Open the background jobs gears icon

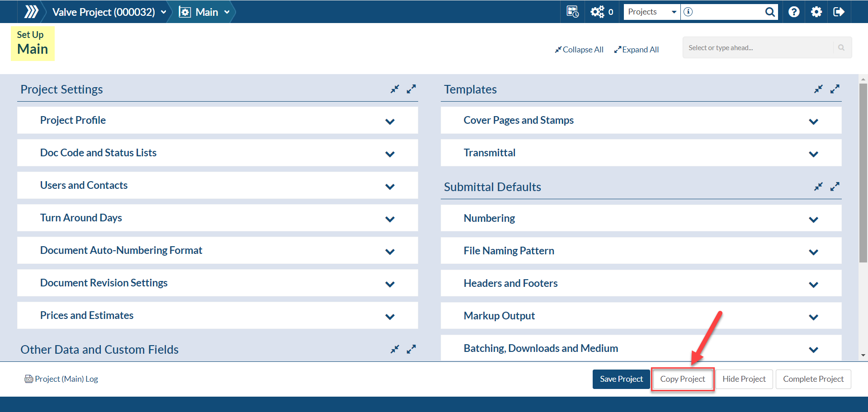pos(598,12)
